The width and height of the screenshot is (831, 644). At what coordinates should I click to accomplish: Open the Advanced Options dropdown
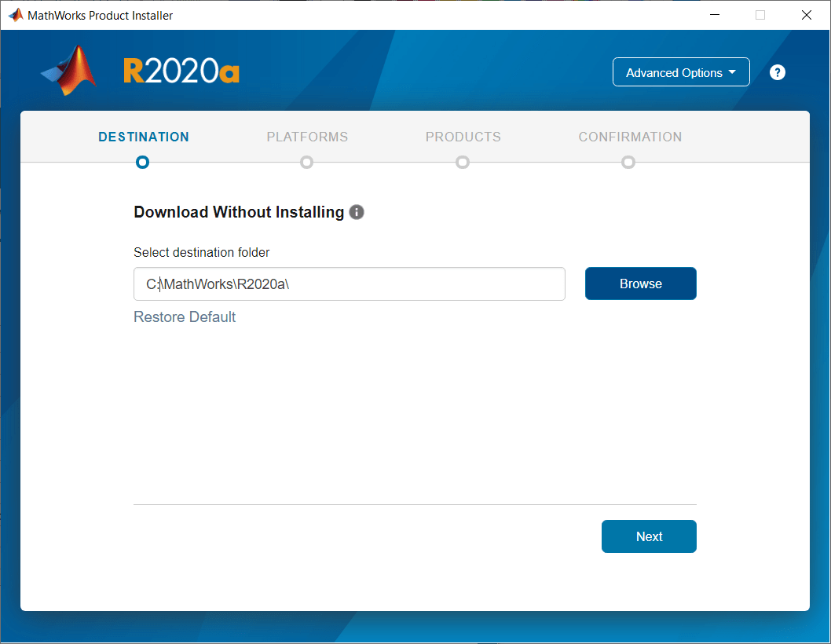[x=680, y=71]
